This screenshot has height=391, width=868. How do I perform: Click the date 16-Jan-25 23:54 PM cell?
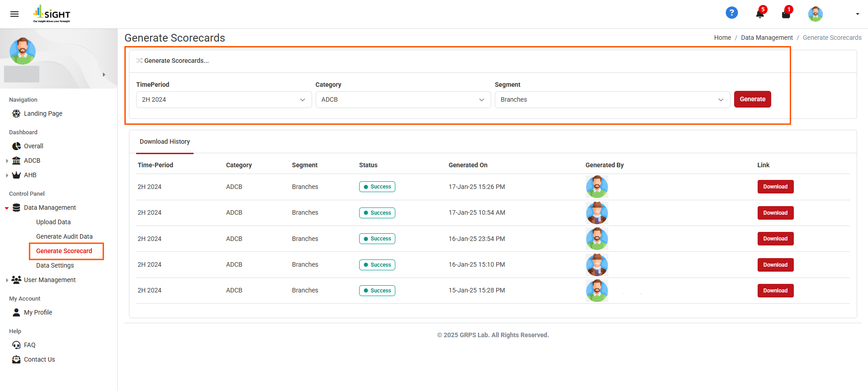(x=477, y=239)
